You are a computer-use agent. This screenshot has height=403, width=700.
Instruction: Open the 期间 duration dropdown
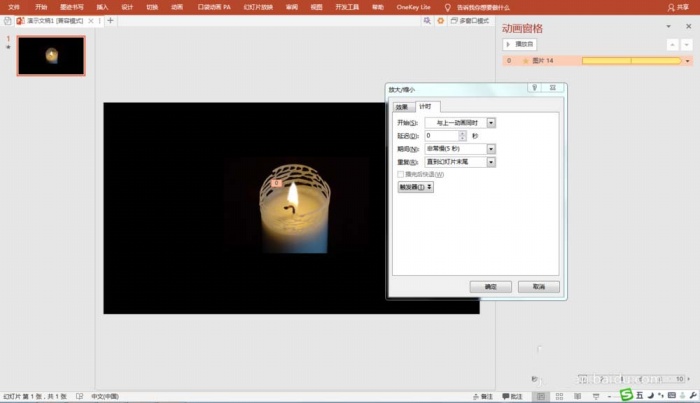click(x=490, y=148)
